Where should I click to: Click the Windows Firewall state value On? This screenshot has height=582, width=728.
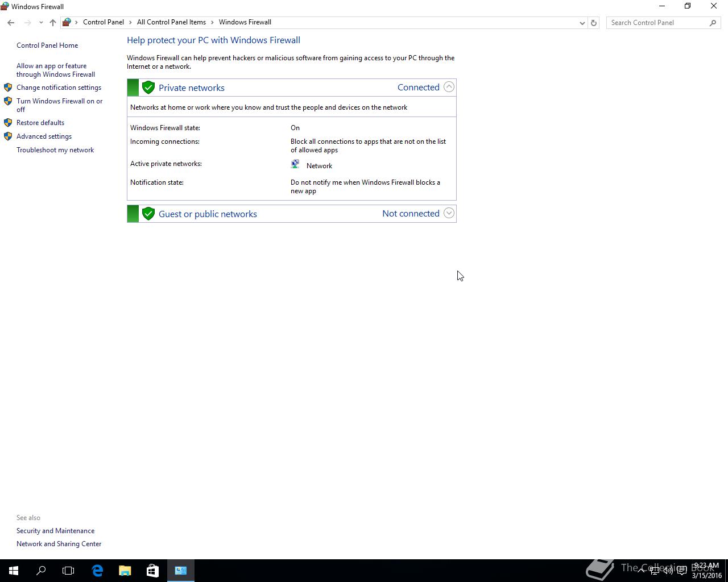295,128
